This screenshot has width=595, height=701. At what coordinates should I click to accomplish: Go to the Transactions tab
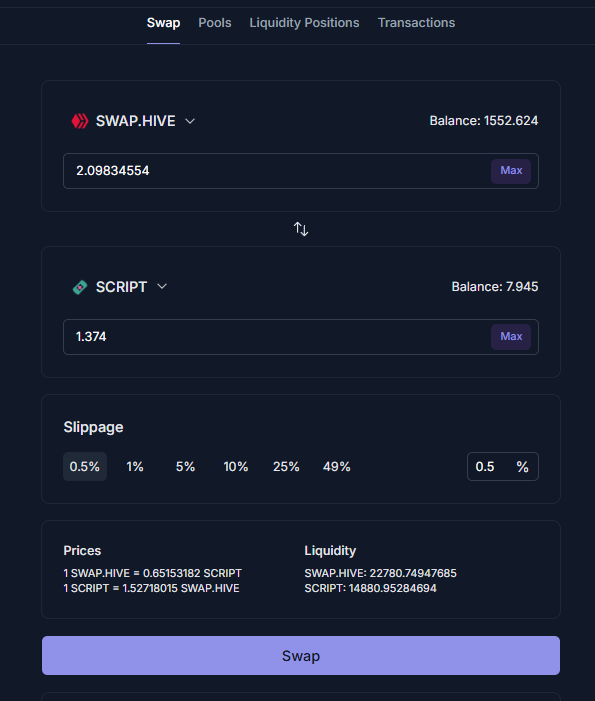click(417, 23)
